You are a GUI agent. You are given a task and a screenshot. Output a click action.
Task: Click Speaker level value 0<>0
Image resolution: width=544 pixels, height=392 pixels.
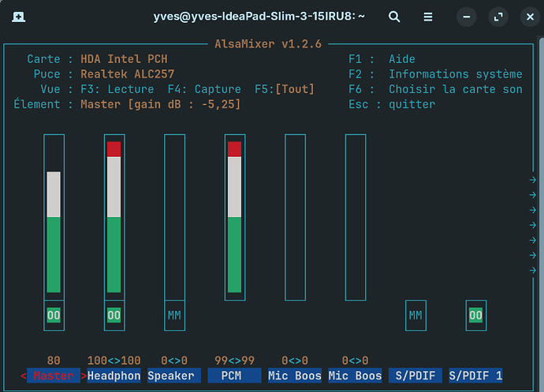pos(174,360)
